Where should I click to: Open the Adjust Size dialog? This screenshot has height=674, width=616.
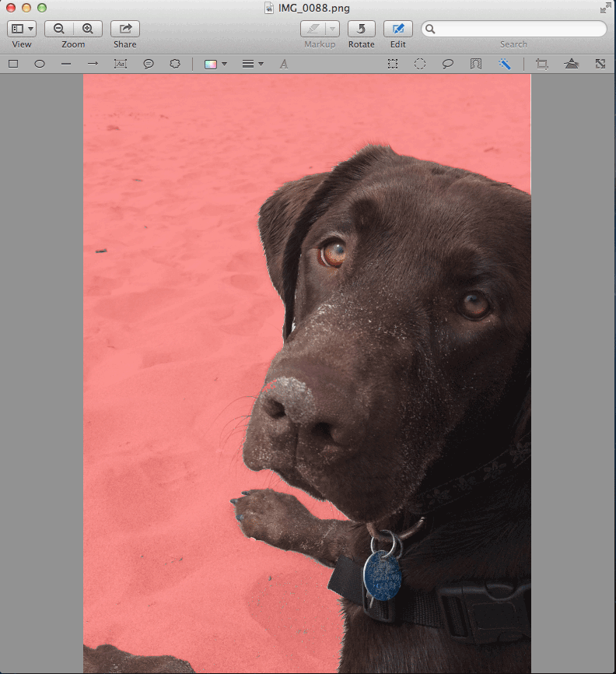coord(600,64)
